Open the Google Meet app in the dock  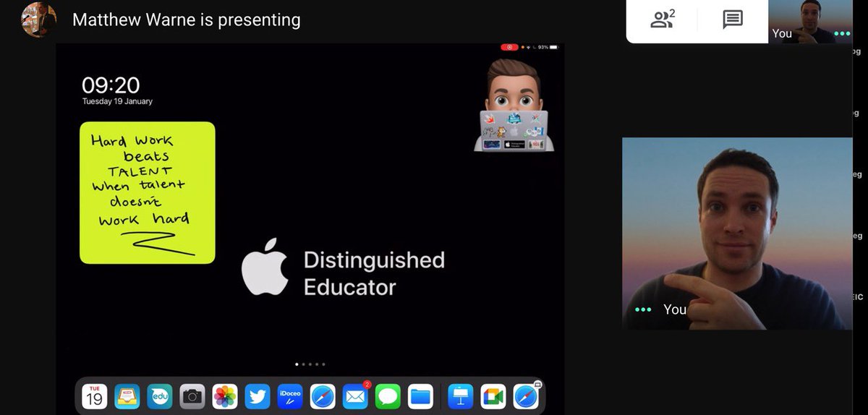tap(493, 396)
